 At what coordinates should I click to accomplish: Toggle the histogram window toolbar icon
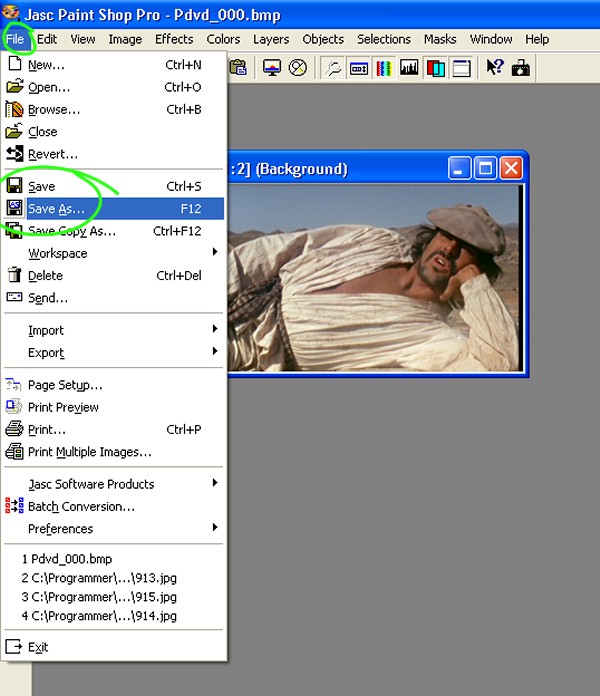pos(410,68)
